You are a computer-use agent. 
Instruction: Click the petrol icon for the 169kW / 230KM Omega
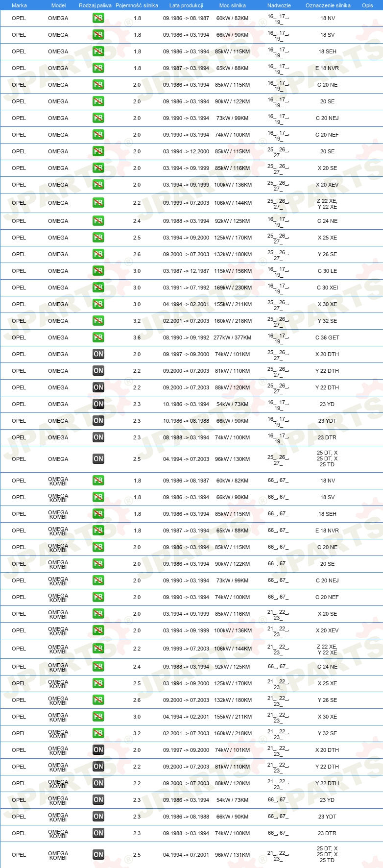tap(98, 288)
